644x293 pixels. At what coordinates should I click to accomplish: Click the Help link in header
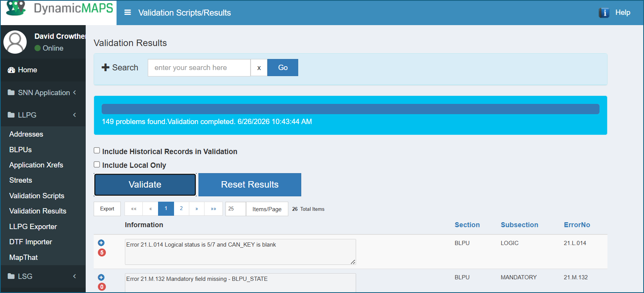pos(623,13)
